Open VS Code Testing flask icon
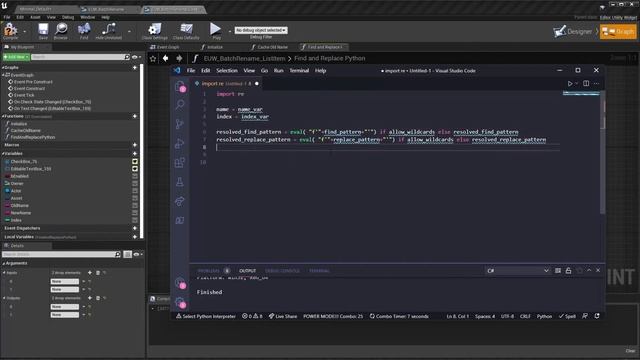 (x=180, y=182)
